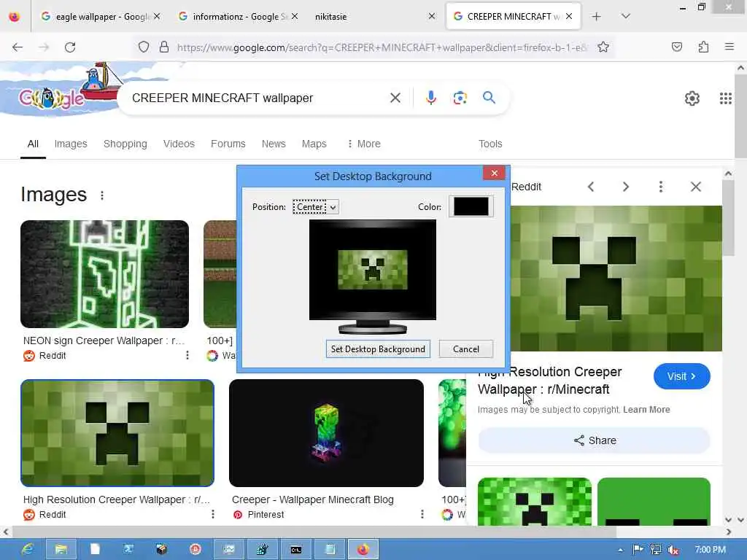Click the Firefox forward arrow
Image resolution: width=747 pixels, height=560 pixels.
[x=44, y=47]
